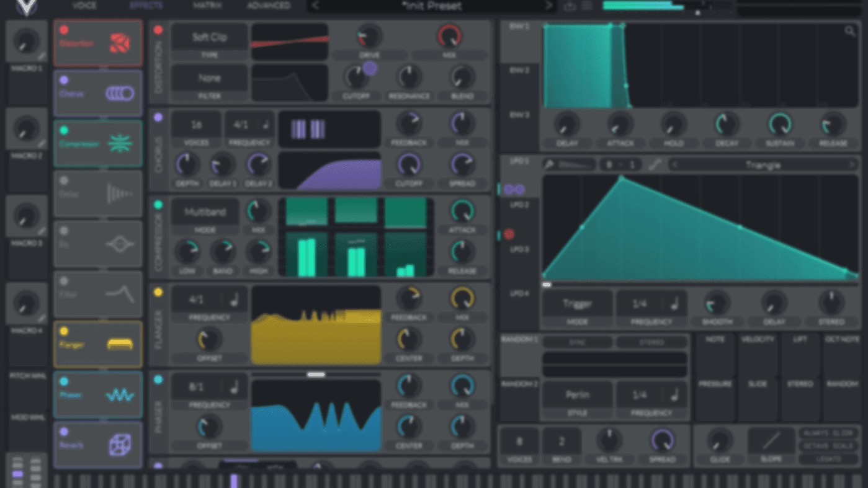Switch to the MATRIX tab
This screenshot has width=868, height=488.
207,6
